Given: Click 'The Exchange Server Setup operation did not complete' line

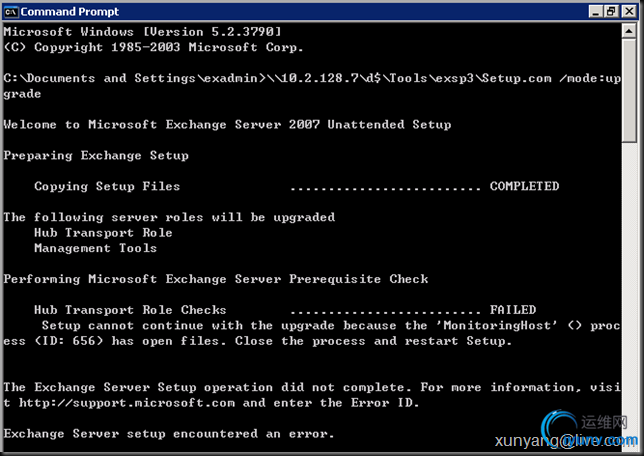Looking at the screenshot, I should click(312, 387).
